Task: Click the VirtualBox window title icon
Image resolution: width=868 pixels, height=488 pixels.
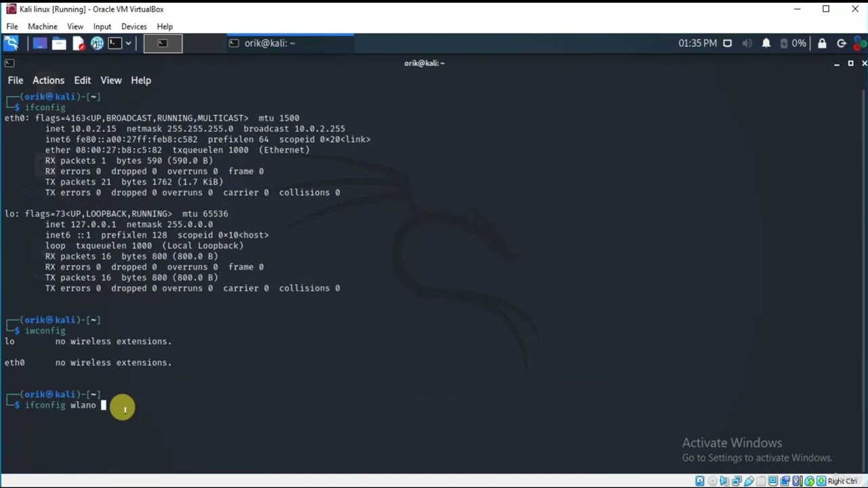Action: pos(11,9)
